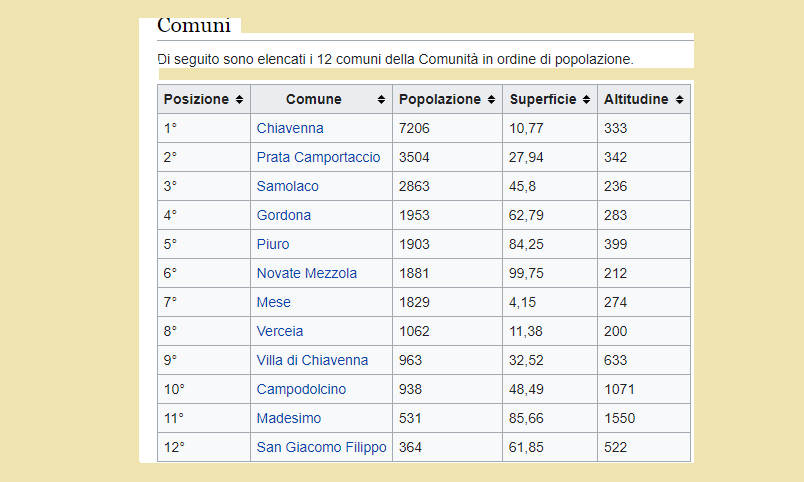The image size is (804, 482).
Task: Open the San Giacomo Filippo link
Action: tap(321, 447)
